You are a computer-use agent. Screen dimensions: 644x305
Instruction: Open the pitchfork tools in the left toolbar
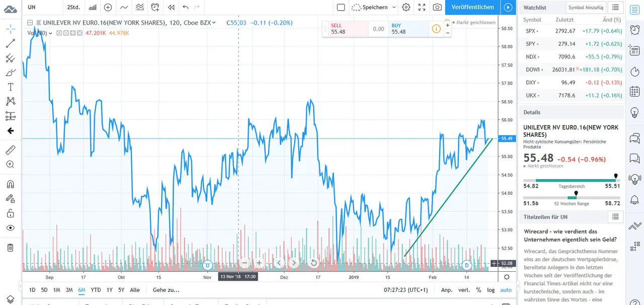(x=10, y=58)
